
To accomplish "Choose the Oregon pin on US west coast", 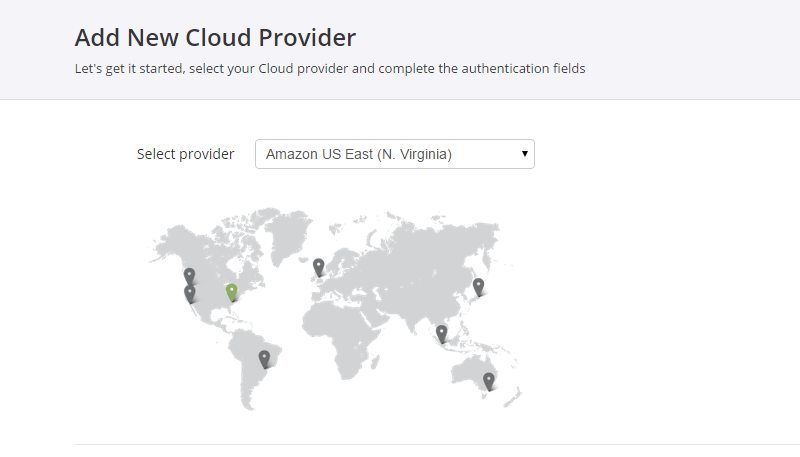I will (x=189, y=276).
